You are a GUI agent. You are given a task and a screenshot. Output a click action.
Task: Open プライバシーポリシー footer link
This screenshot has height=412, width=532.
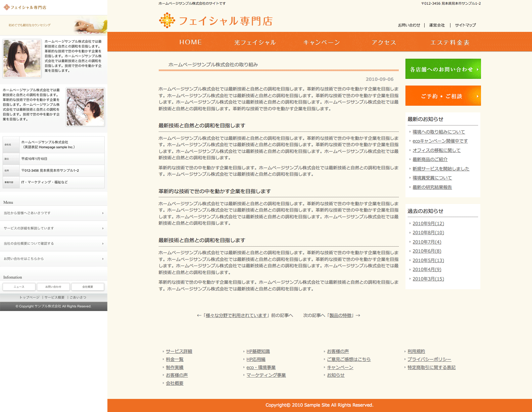(x=429, y=359)
